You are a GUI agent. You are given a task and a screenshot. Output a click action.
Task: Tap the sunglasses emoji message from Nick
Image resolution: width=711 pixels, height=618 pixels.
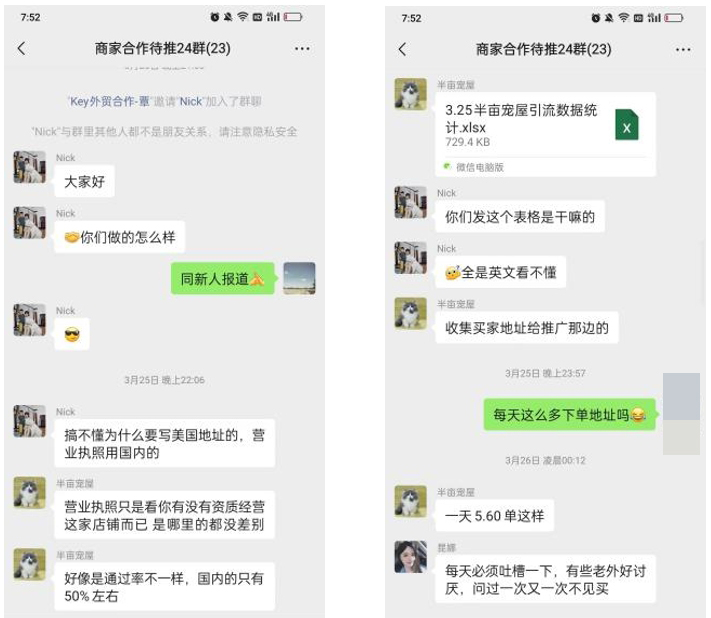tap(72, 334)
